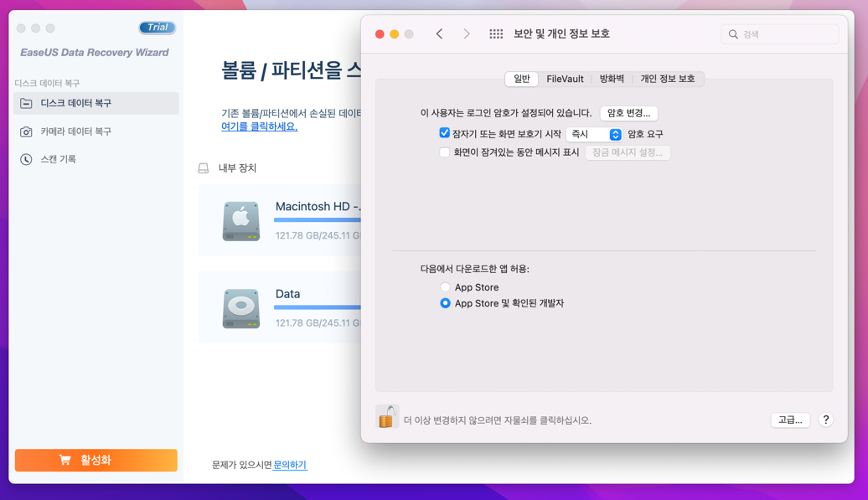
Task: Click the EaseUS Data Recovery Wizard title
Action: coord(95,53)
